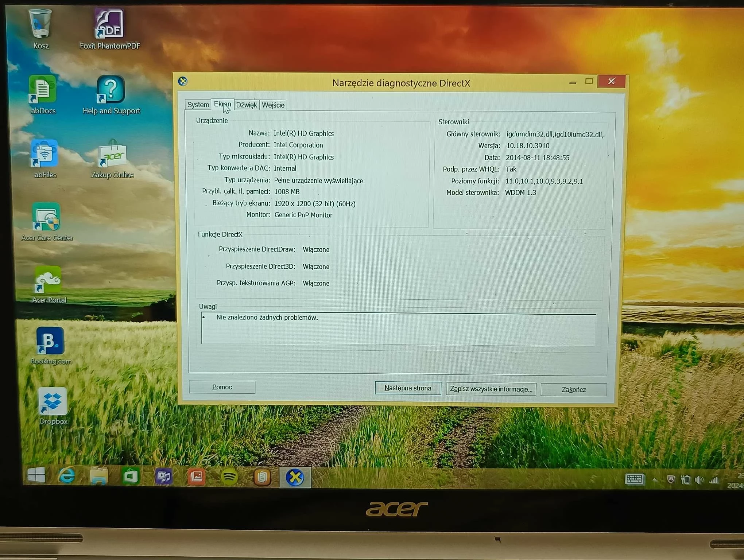The image size is (744, 560).
Task: Click the '1920 x 1200 (32 bit) (60Hz)' value
Action: click(315, 203)
